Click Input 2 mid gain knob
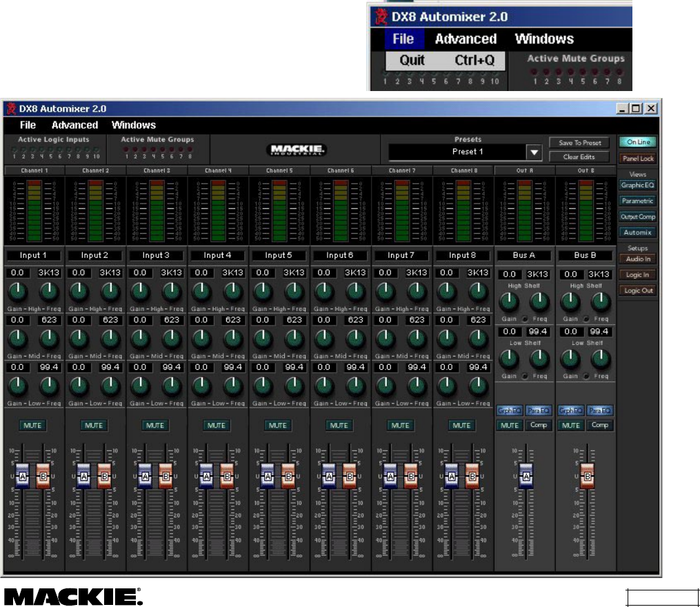 click(x=79, y=339)
